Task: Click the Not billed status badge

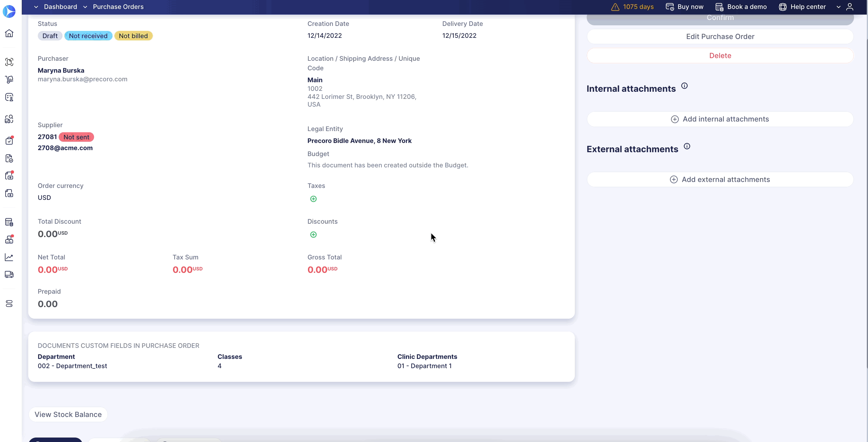Action: (x=133, y=36)
